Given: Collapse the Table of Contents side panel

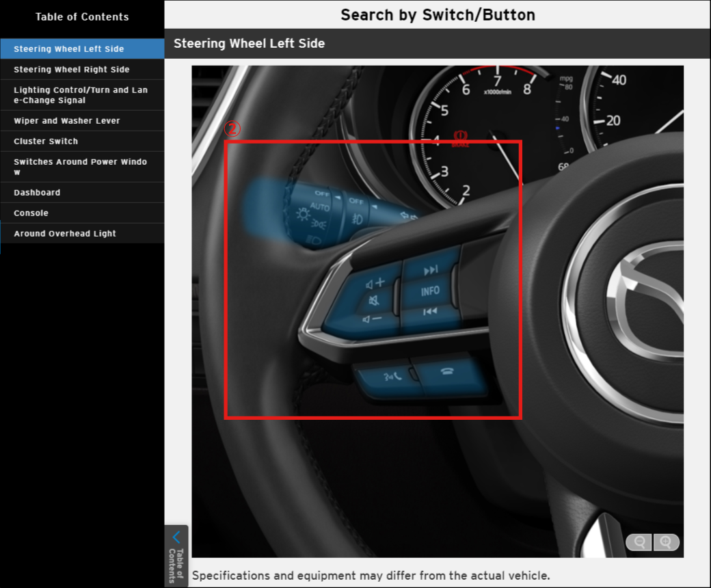Looking at the screenshot, I should pyautogui.click(x=176, y=554).
